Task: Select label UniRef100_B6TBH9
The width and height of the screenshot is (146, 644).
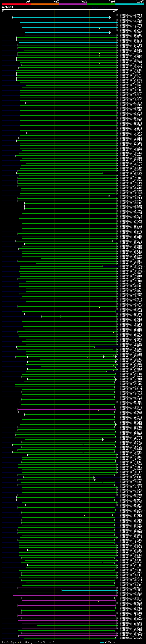Action: tap(131, 402)
